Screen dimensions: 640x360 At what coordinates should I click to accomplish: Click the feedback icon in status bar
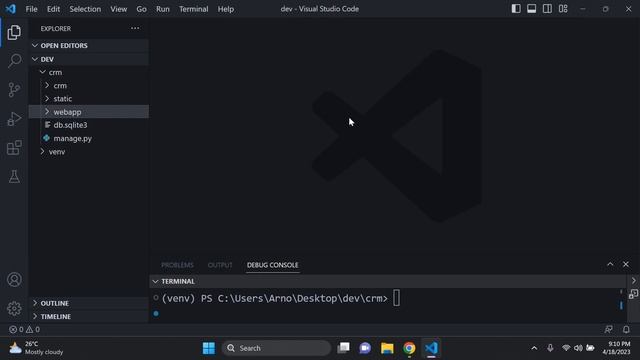click(609, 329)
